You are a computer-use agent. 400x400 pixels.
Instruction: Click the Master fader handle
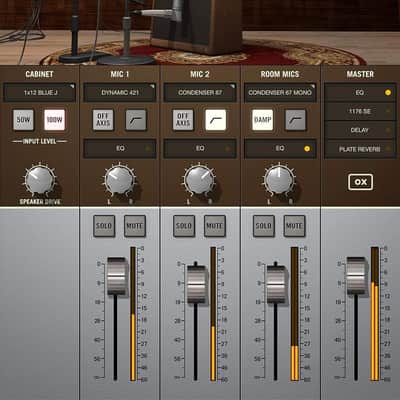tap(357, 276)
